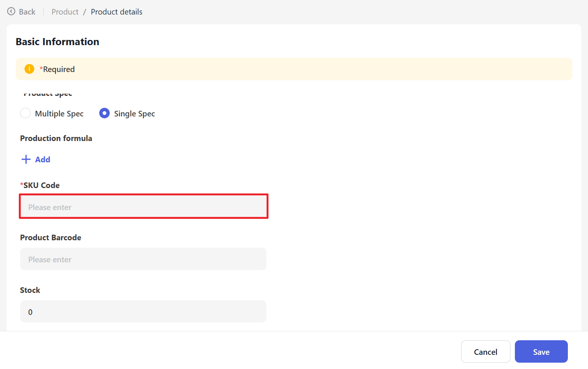This screenshot has width=588, height=369.
Task: Click the Stock quantity field
Action: tap(143, 312)
